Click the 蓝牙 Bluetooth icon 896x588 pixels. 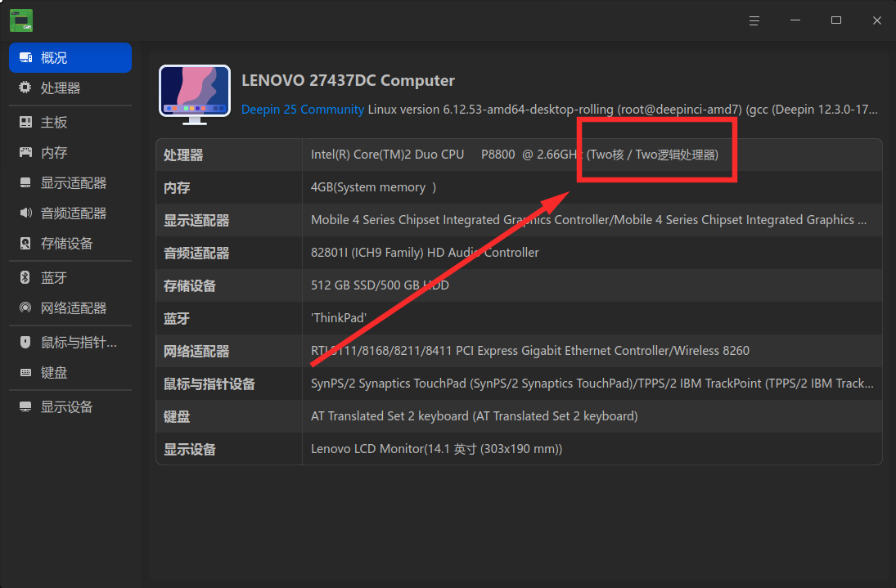pyautogui.click(x=25, y=277)
